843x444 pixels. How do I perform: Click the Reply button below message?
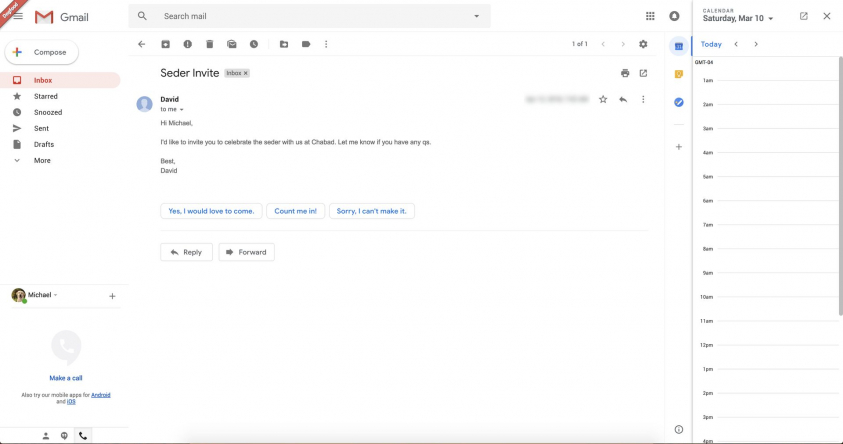click(x=187, y=252)
